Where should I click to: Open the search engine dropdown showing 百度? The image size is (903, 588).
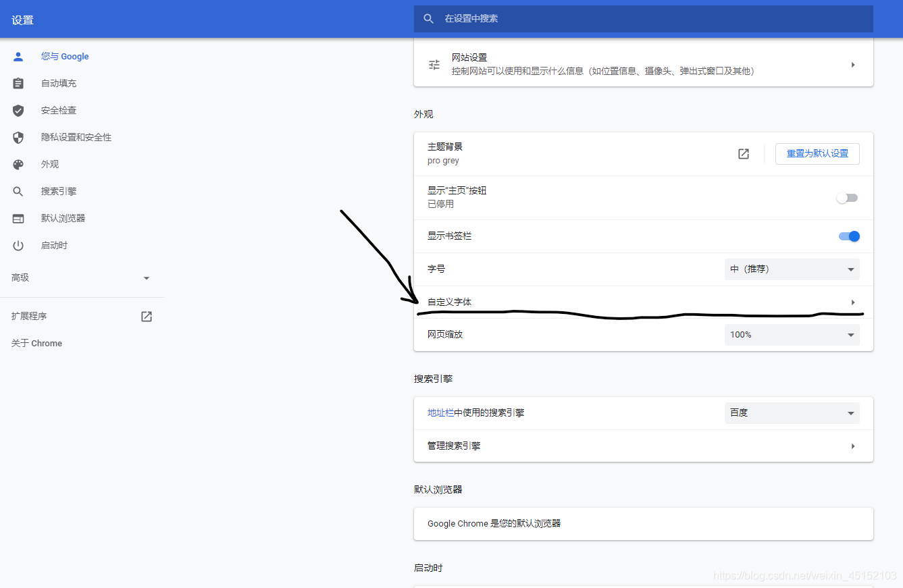pyautogui.click(x=792, y=413)
